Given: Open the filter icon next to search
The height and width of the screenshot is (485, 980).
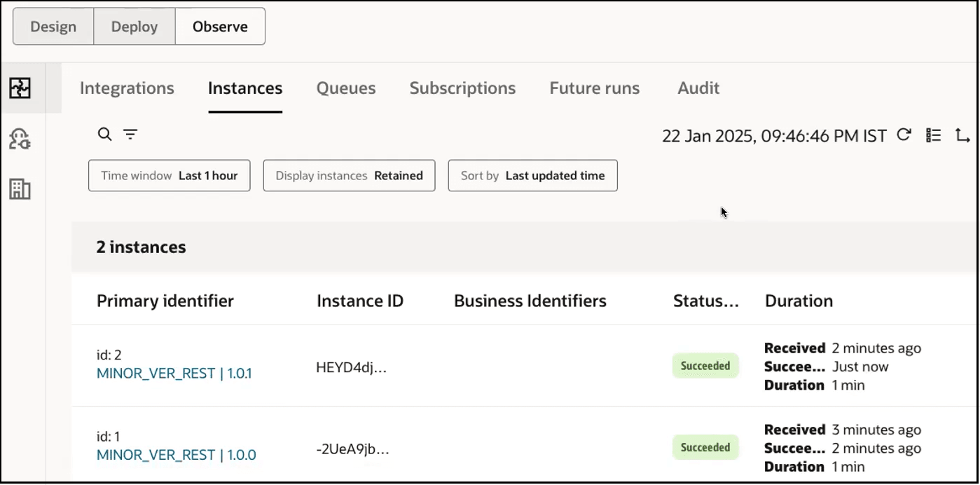Looking at the screenshot, I should (x=130, y=134).
